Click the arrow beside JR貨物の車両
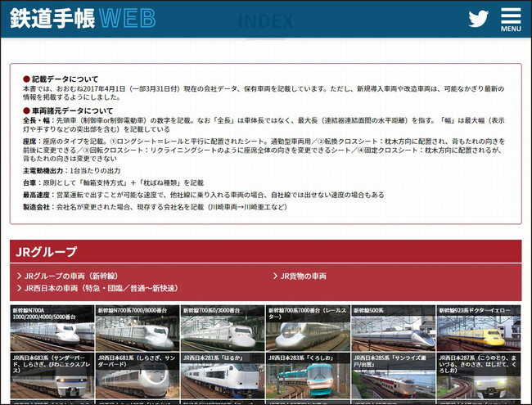Screen dimensions: 532x405 coord(275,276)
